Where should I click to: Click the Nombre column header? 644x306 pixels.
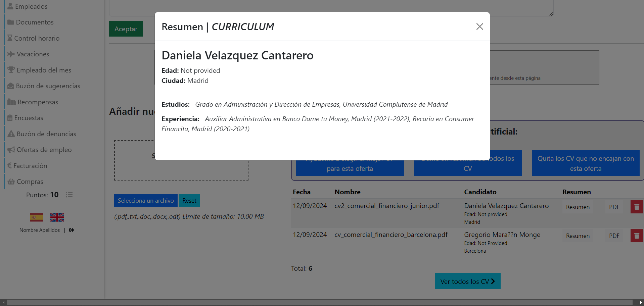348,192
